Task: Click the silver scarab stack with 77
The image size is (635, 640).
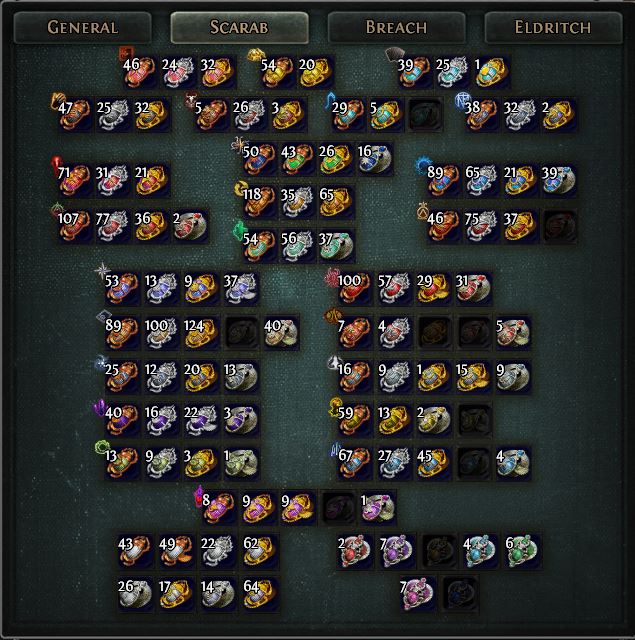Action: 112,226
